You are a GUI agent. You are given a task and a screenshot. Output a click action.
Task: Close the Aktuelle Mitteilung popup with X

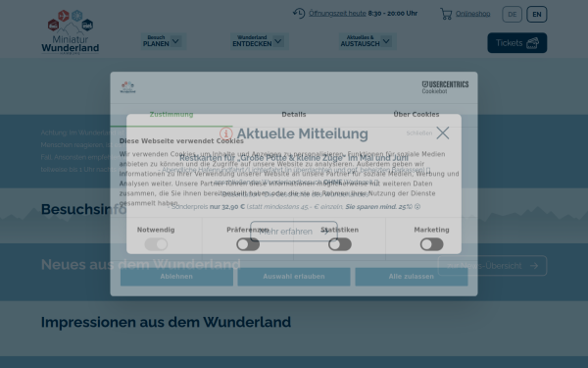443,132
